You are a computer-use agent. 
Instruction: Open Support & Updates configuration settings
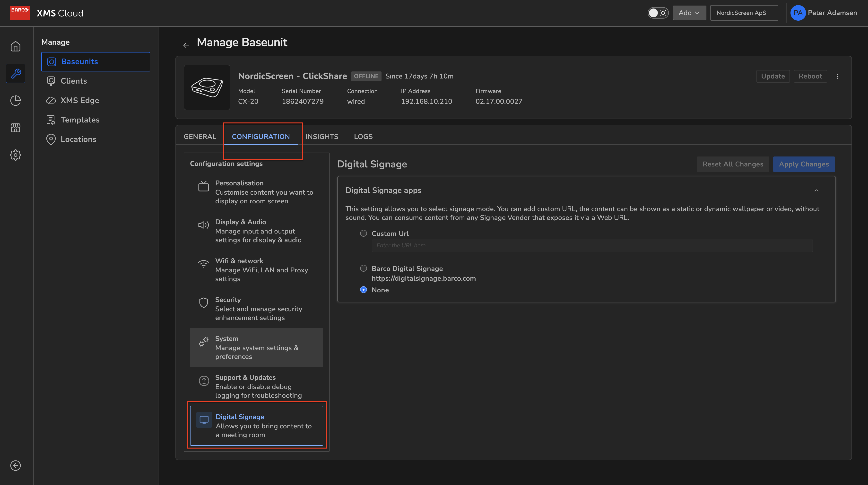tap(256, 386)
